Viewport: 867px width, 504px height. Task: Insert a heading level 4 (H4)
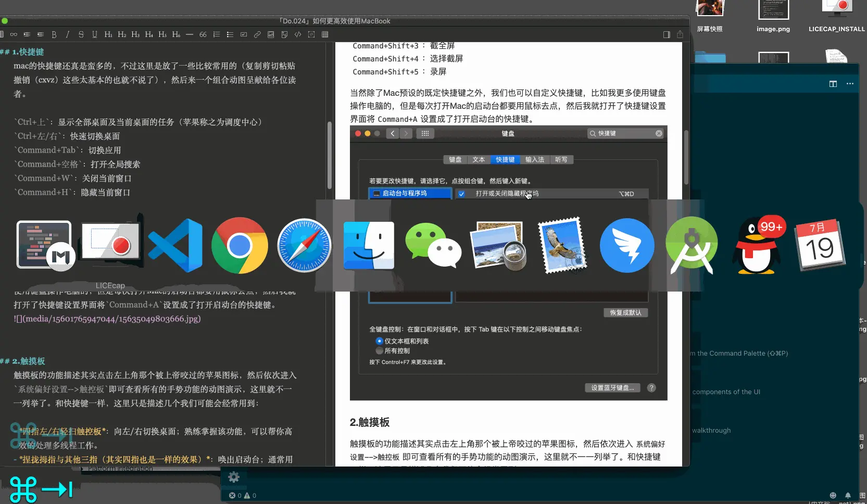pyautogui.click(x=149, y=34)
